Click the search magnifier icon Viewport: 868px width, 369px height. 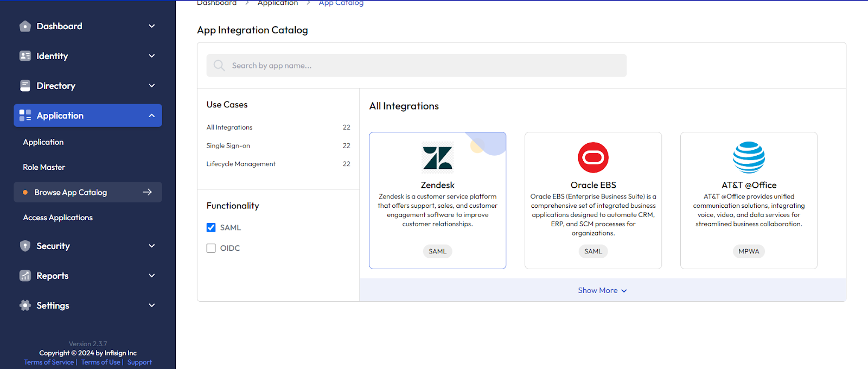[x=219, y=66]
